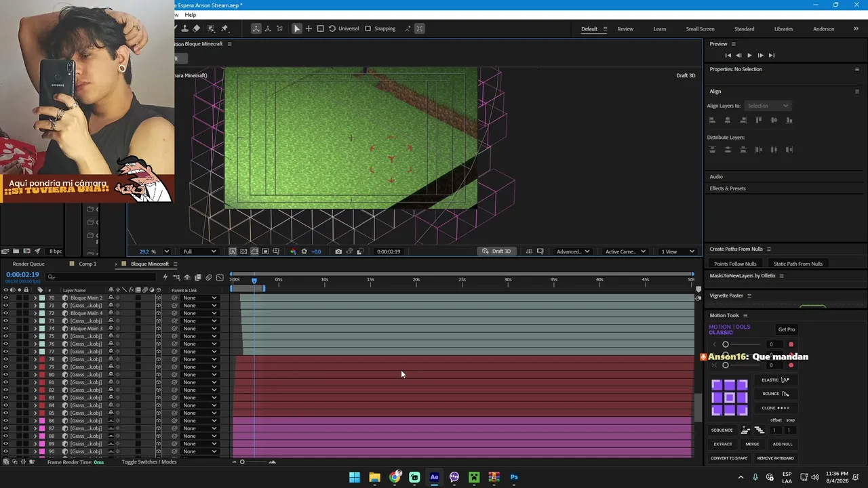
Task: Toggle visibility of layer 86
Action: point(5,421)
